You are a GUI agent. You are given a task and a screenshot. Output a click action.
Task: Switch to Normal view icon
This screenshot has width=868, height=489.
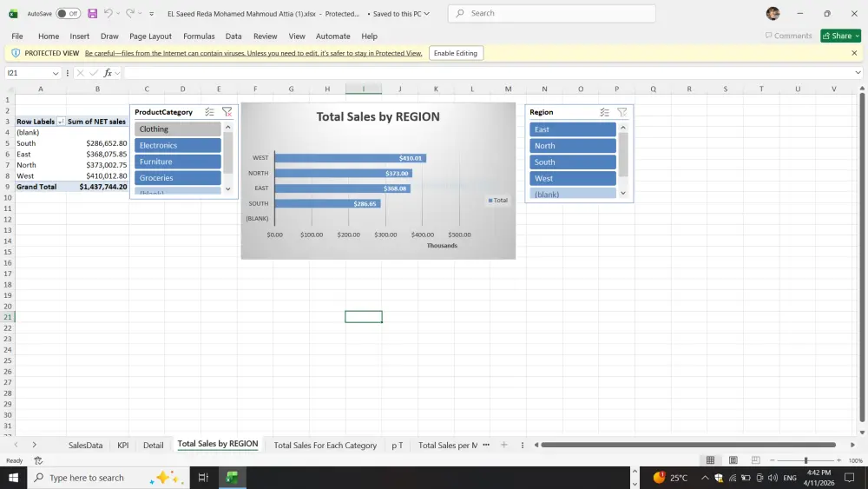tap(710, 460)
